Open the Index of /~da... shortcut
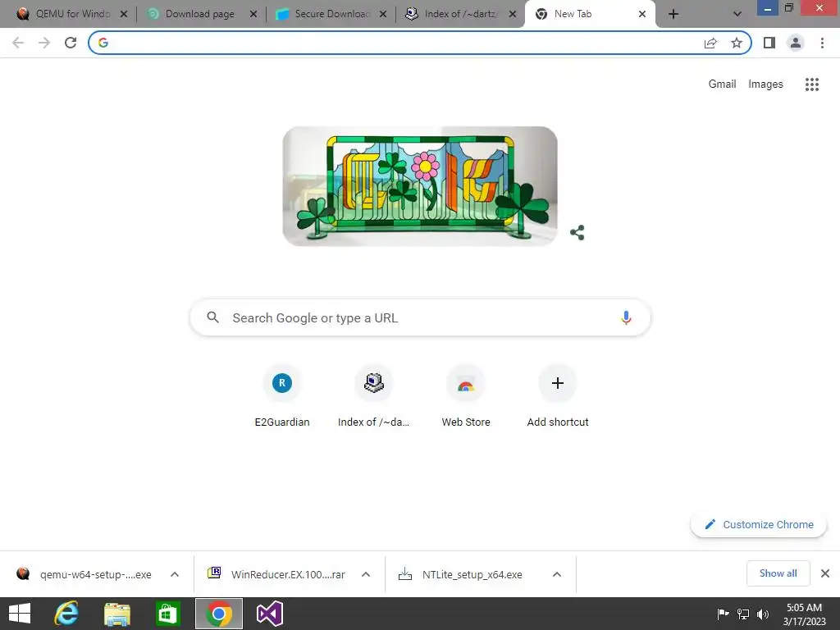 click(373, 396)
